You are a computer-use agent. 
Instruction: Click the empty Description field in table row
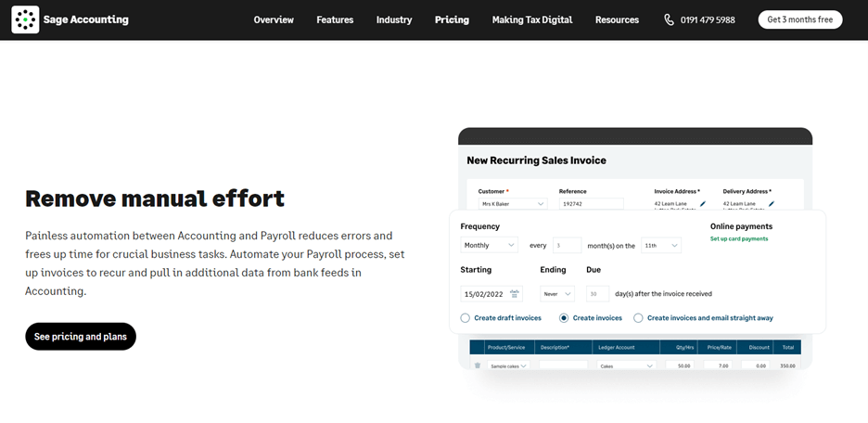click(564, 366)
